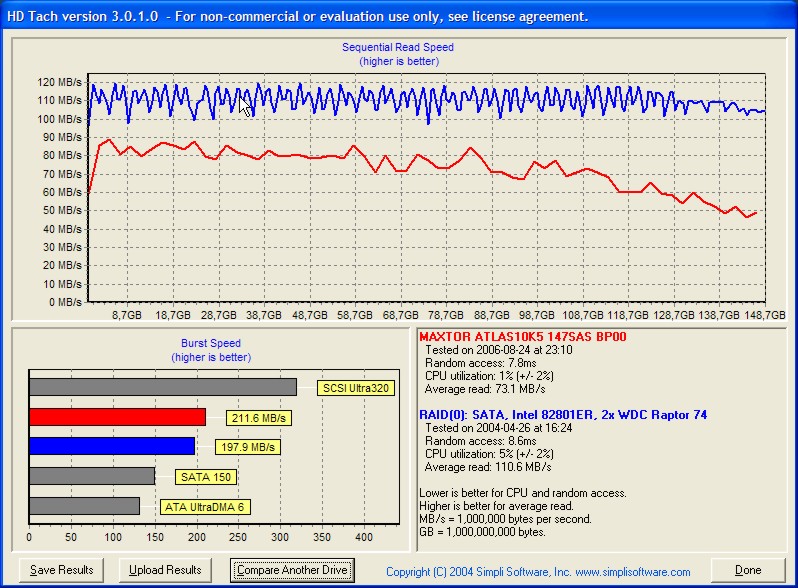This screenshot has width=798, height=588.
Task: Select the blue 197.9 MB/s burst bar
Action: tap(112, 446)
